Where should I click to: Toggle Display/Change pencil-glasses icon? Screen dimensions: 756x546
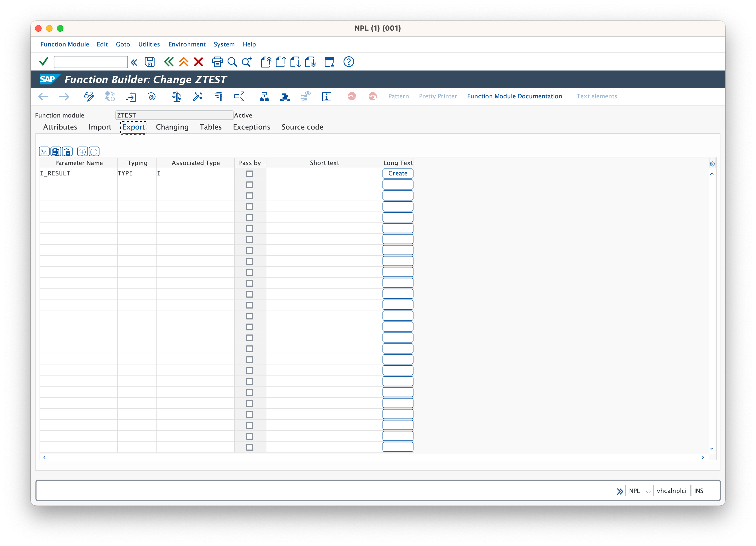pyautogui.click(x=89, y=97)
